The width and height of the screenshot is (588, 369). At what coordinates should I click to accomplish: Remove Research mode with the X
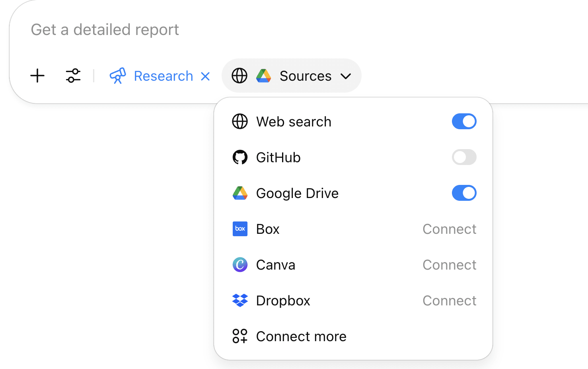tap(205, 76)
